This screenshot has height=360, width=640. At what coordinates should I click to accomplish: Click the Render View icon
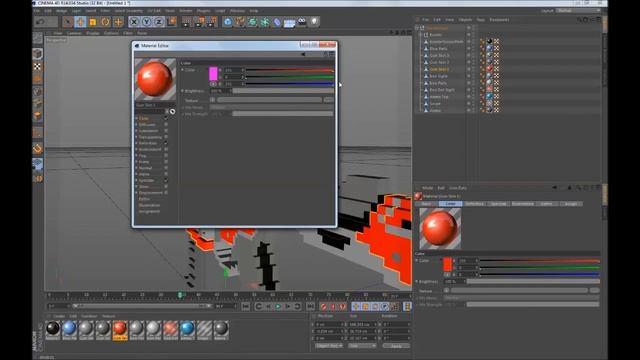[186, 22]
